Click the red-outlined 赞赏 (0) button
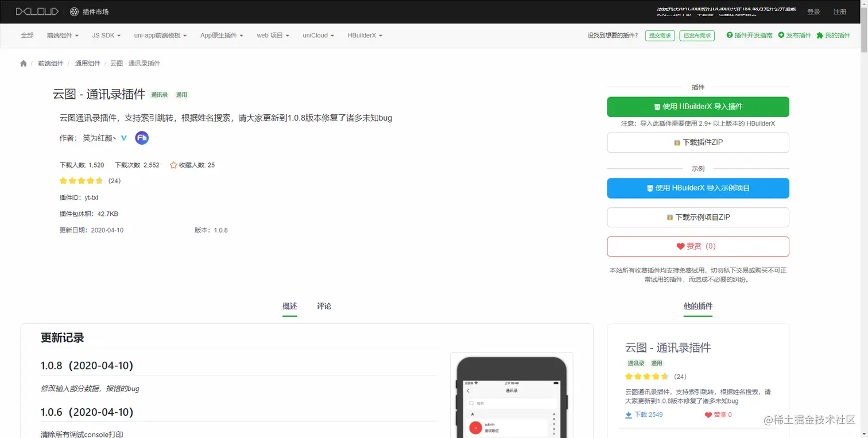 [x=698, y=246]
